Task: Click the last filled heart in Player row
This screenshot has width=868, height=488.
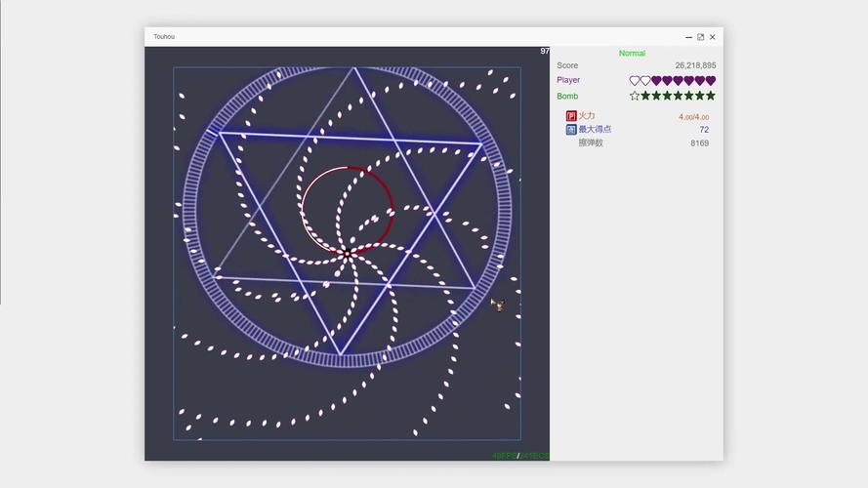Action: [711, 81]
